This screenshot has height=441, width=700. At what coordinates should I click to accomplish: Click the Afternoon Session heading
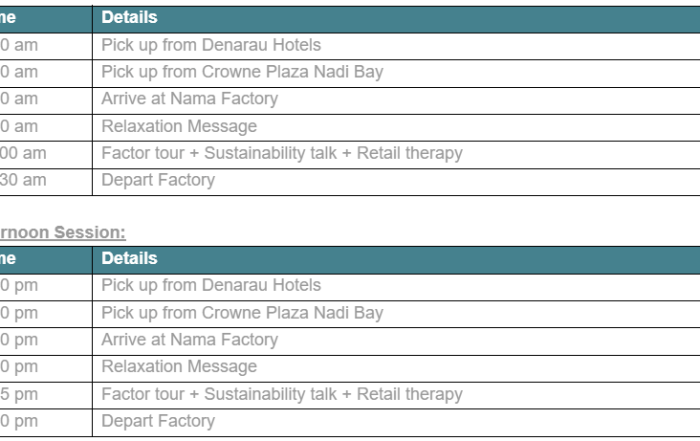62,233
